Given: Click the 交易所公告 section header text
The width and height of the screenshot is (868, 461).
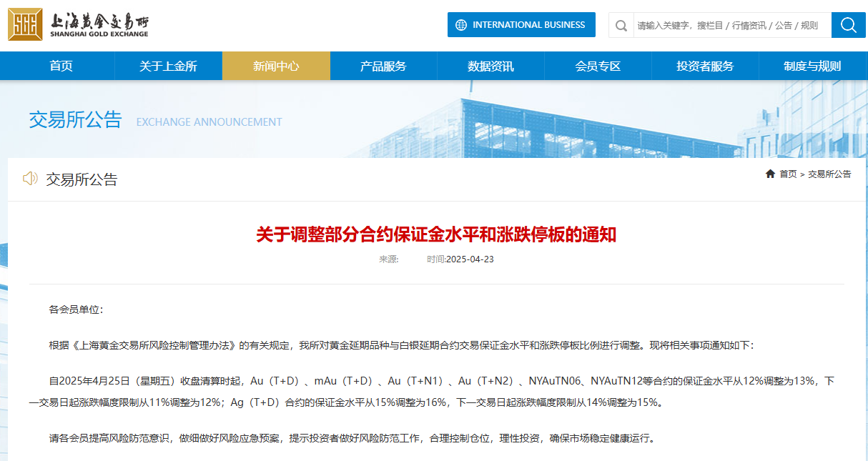Looking at the screenshot, I should pyautogui.click(x=82, y=179).
